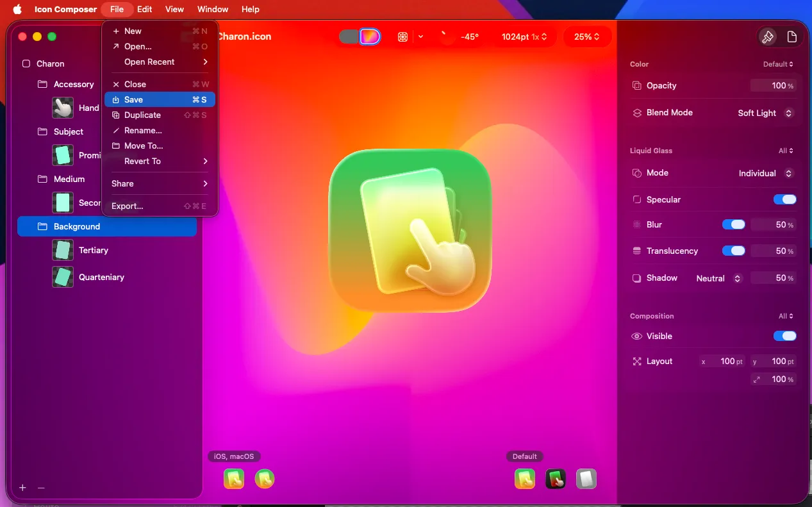Select the rounded-square iOS icon preview

[x=234, y=479]
